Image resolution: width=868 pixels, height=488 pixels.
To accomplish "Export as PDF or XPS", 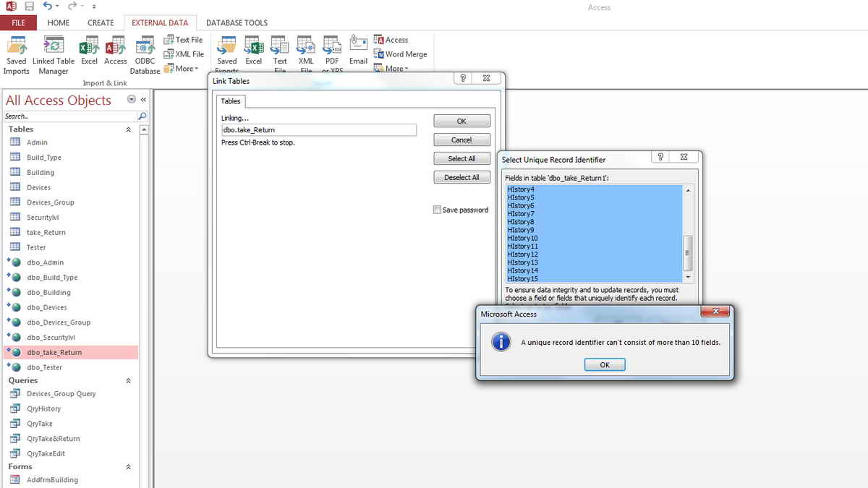I will pos(332,53).
